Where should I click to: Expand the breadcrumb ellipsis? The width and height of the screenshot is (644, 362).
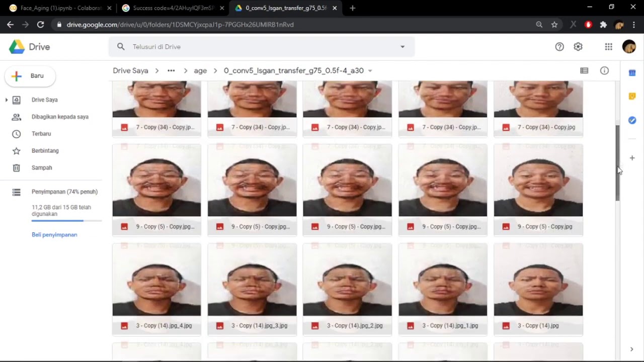pos(171,71)
